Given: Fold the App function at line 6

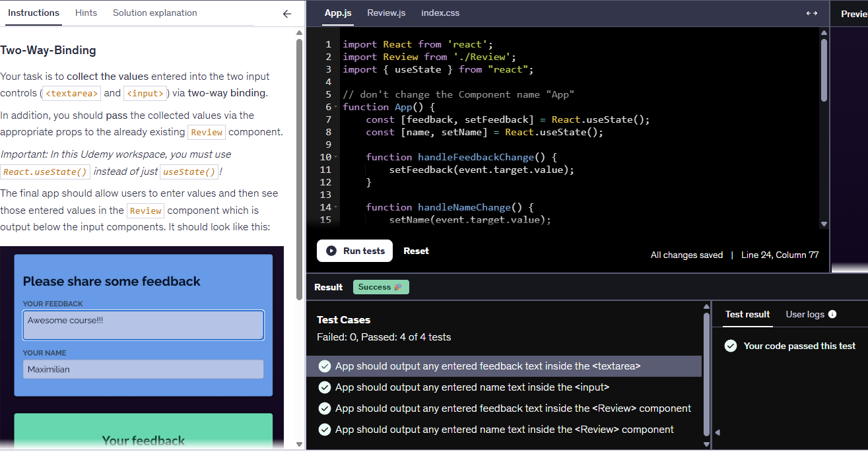Looking at the screenshot, I should pos(336,107).
